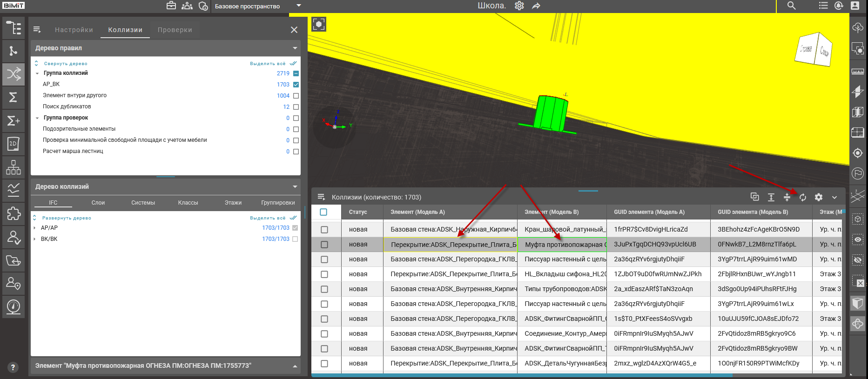Expand the AP/AP tree node

pos(35,228)
